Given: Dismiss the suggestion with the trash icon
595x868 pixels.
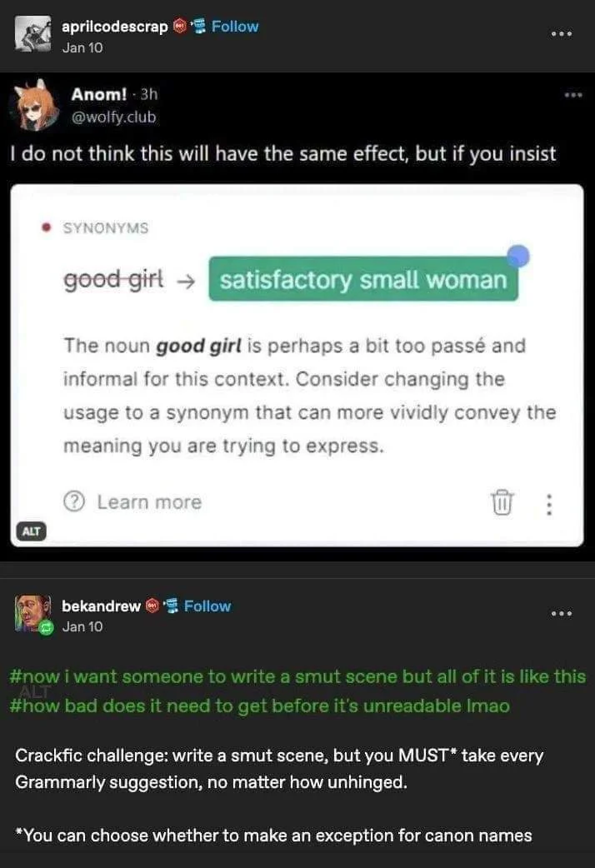Looking at the screenshot, I should (502, 502).
